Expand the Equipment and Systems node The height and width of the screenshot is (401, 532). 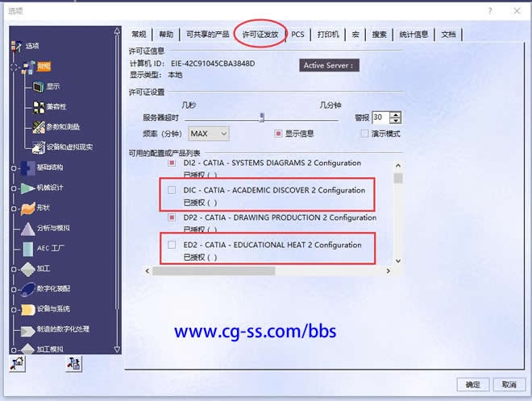[14, 310]
